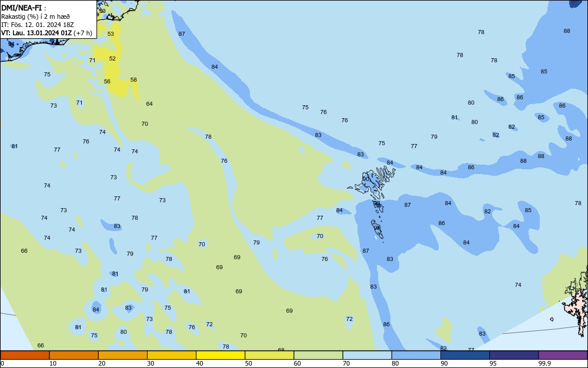Pick the purple legend swatch above 99.9
Viewport: 588px width, 368px height.
tap(563, 355)
